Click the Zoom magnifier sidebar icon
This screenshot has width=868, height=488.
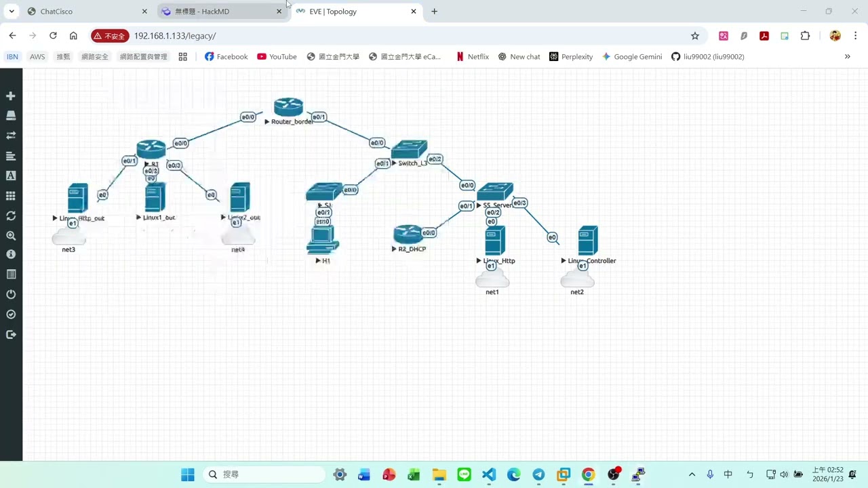coord(11,235)
